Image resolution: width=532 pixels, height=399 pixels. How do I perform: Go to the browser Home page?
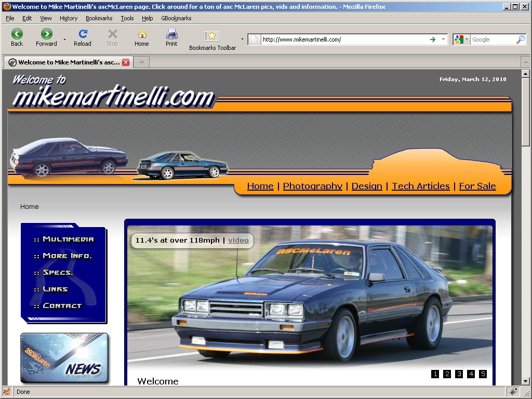click(142, 37)
